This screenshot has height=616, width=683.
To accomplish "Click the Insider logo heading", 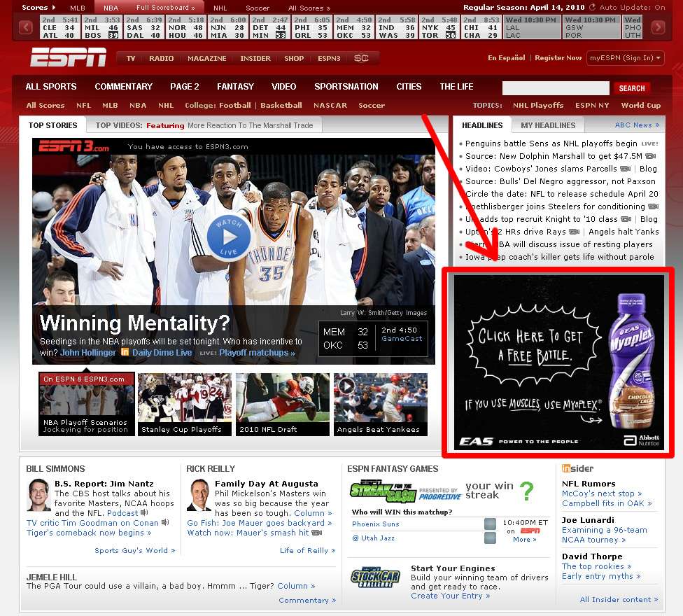I will (577, 468).
